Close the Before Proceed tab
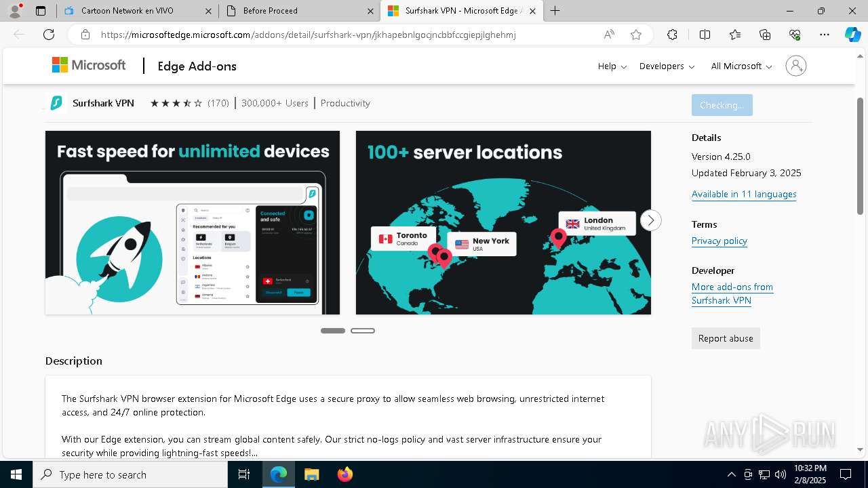This screenshot has width=868, height=488. [x=370, y=11]
